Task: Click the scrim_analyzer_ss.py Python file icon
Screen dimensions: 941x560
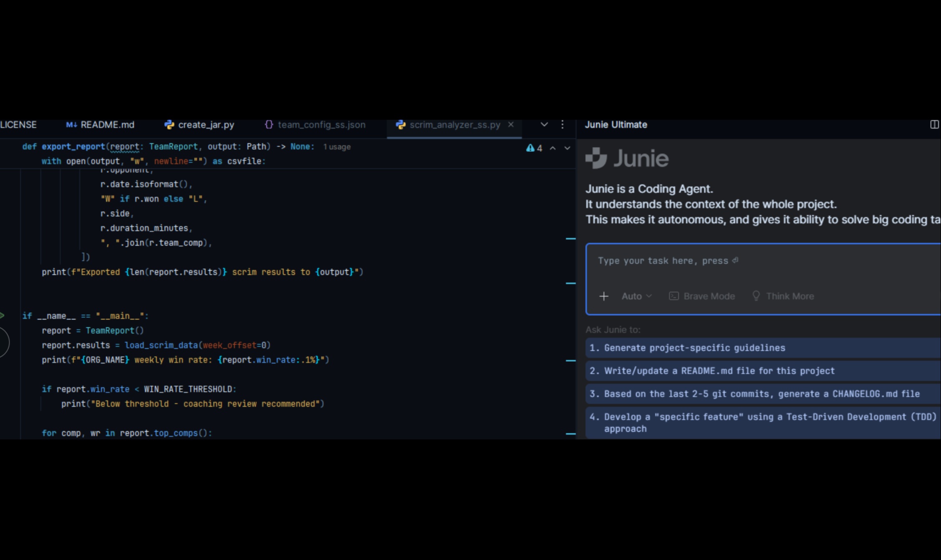Action: (x=401, y=125)
